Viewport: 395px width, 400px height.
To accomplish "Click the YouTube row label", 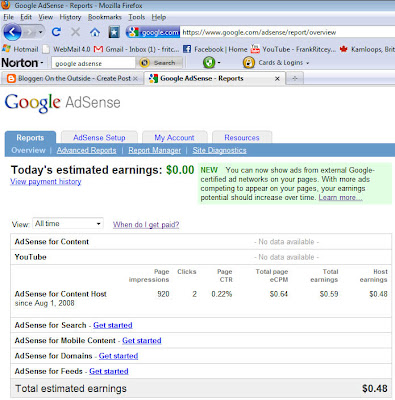I will pos(31,257).
